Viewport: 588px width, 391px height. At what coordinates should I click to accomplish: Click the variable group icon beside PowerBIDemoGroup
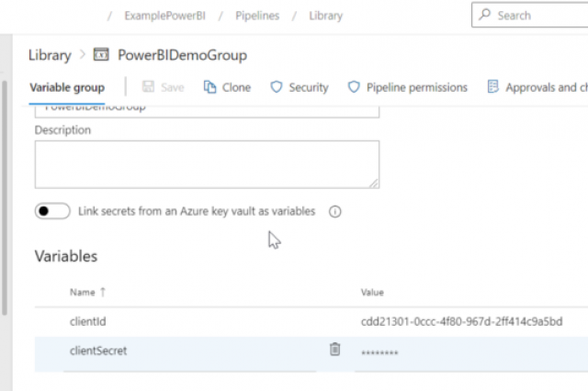(x=101, y=54)
